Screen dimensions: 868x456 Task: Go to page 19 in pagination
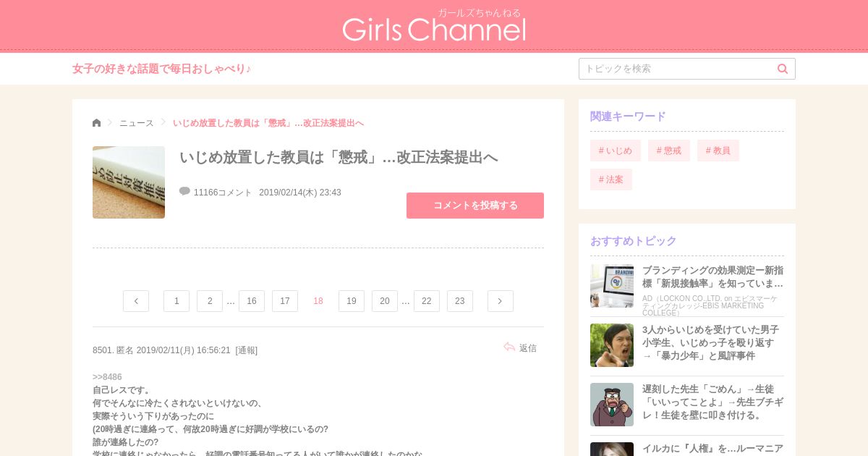pos(352,301)
